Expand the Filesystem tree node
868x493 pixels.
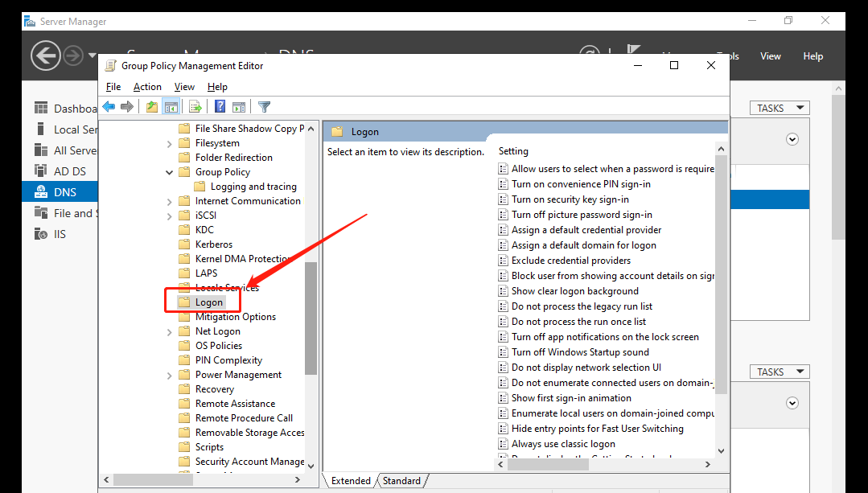[170, 144]
